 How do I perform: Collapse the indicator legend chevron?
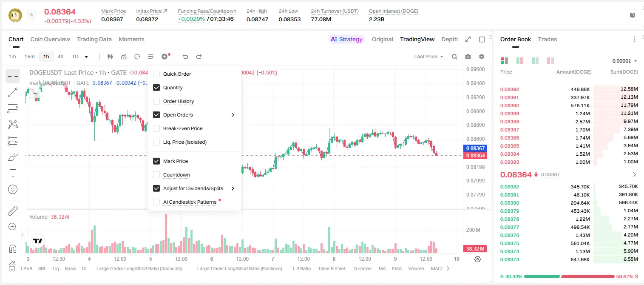point(35,93)
